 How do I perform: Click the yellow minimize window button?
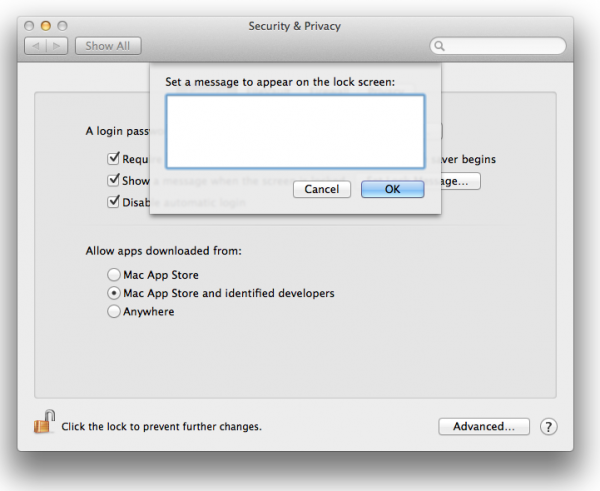46,26
